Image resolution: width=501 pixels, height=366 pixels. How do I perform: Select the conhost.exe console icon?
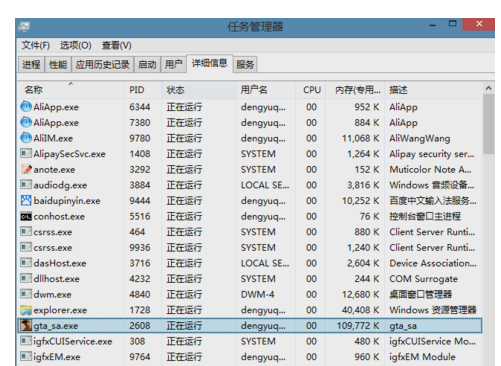pyautogui.click(x=26, y=216)
